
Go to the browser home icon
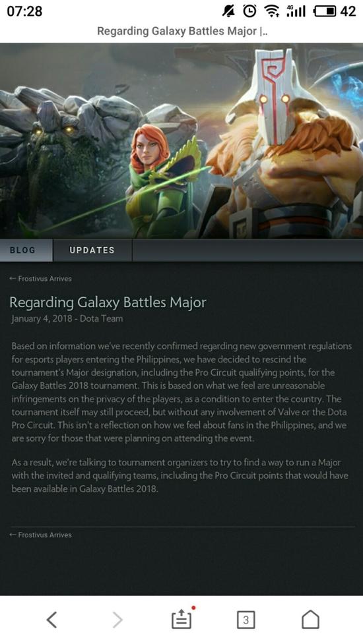pos(310,619)
